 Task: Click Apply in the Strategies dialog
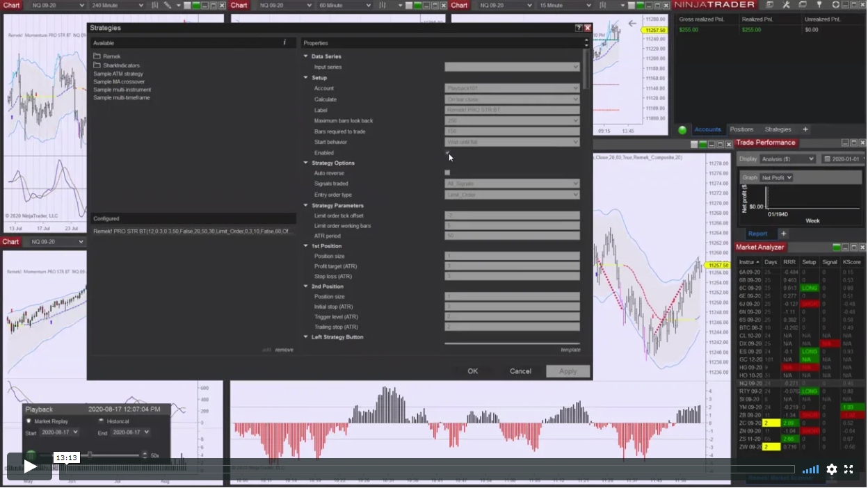click(x=568, y=371)
